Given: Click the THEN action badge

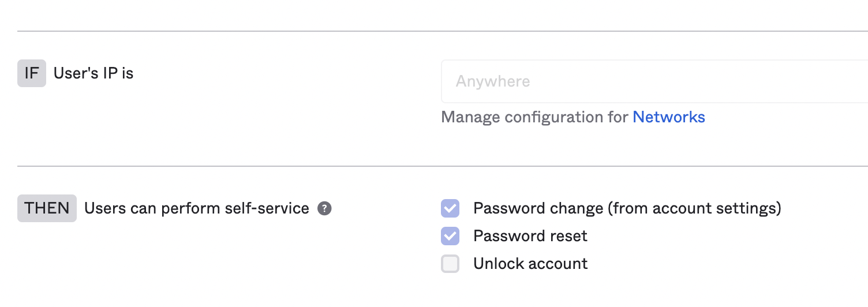Looking at the screenshot, I should coord(47,208).
